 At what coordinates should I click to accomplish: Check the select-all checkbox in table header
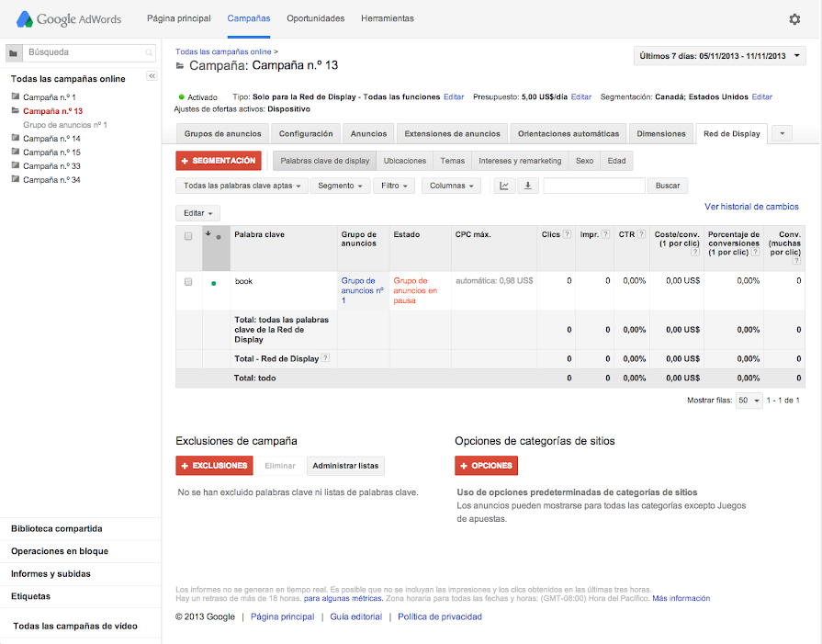(x=188, y=236)
